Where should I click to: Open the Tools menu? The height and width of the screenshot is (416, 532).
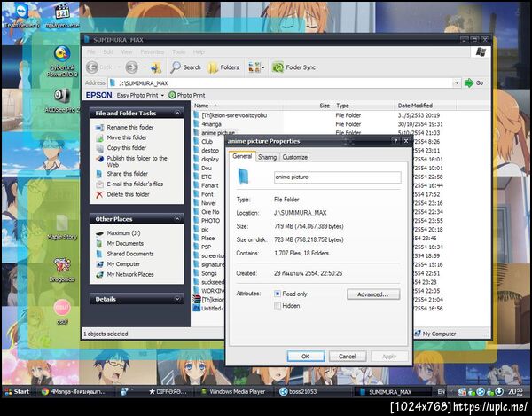click(178, 52)
